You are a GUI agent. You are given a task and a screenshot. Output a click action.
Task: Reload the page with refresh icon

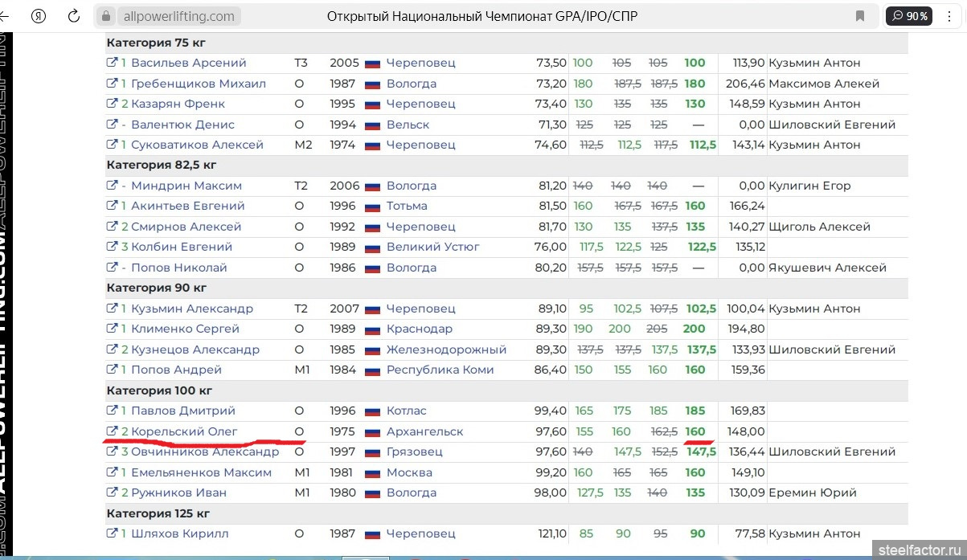click(74, 16)
